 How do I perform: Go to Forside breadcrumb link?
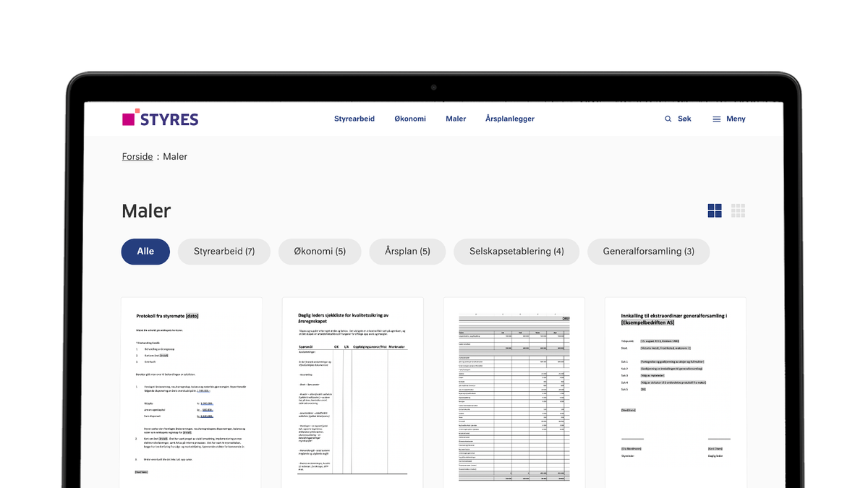pyautogui.click(x=137, y=157)
